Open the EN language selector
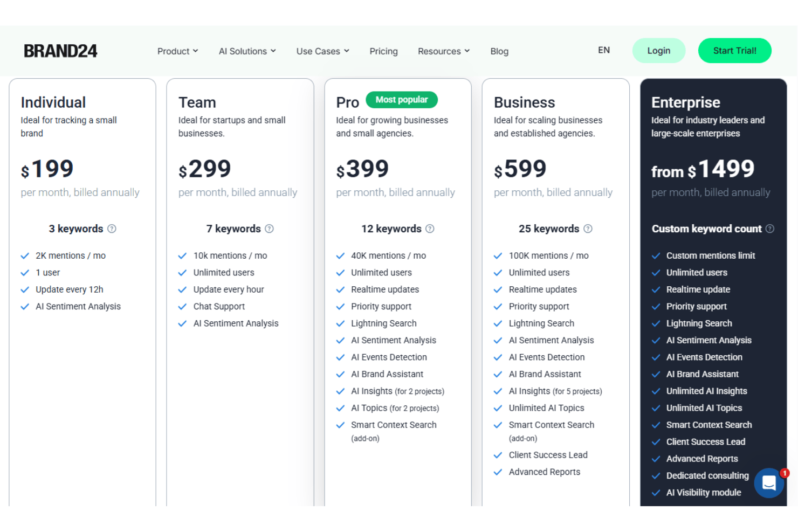Screen dimensions: 798x532 pos(604,50)
